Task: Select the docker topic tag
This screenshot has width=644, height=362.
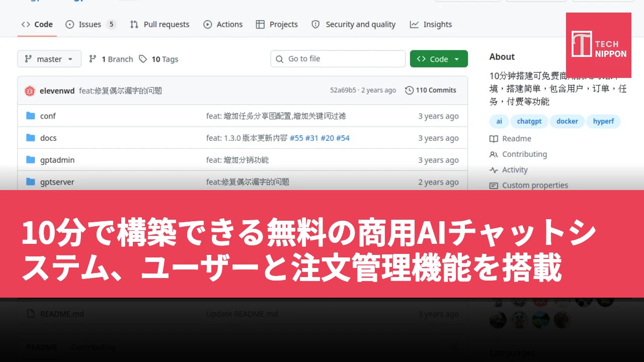Action: [567, 121]
